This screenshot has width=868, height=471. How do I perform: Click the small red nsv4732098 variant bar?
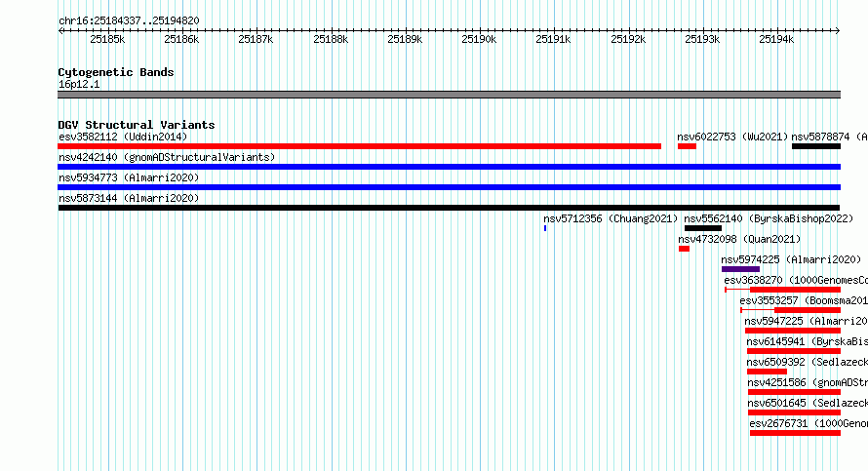tap(685, 249)
